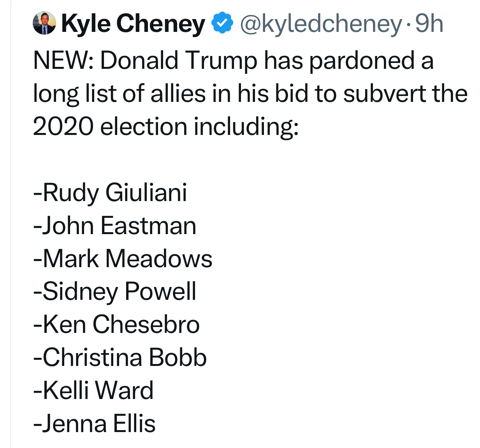
Task: Click the blue verified checkmark badge
Action: (222, 23)
